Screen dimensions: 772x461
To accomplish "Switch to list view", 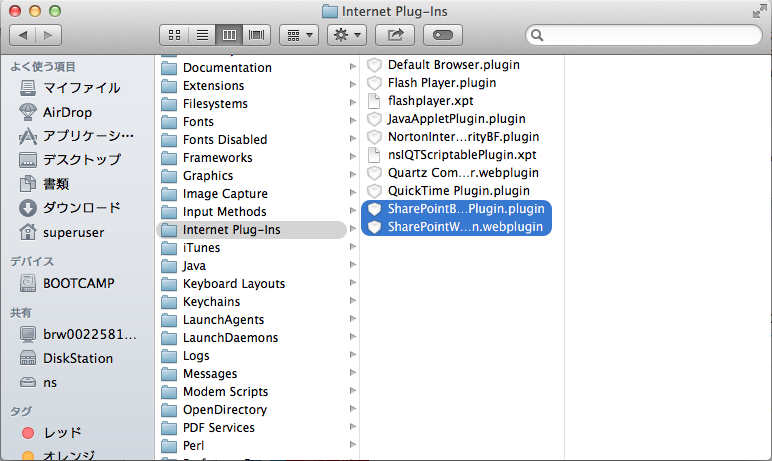I will (x=202, y=35).
